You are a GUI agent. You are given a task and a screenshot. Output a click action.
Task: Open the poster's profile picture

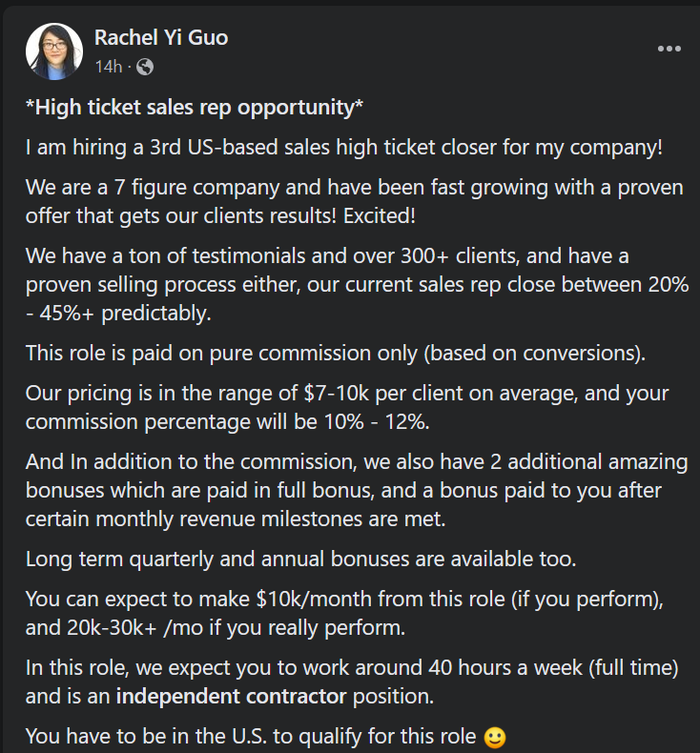point(53,51)
